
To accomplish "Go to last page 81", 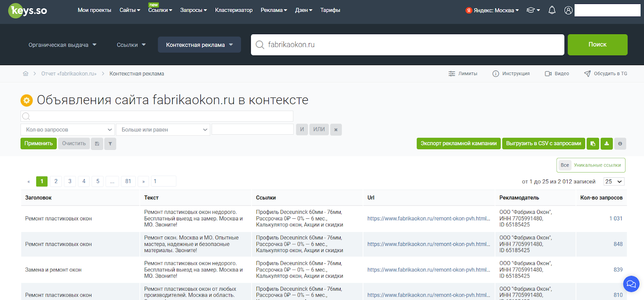I will 128,181.
